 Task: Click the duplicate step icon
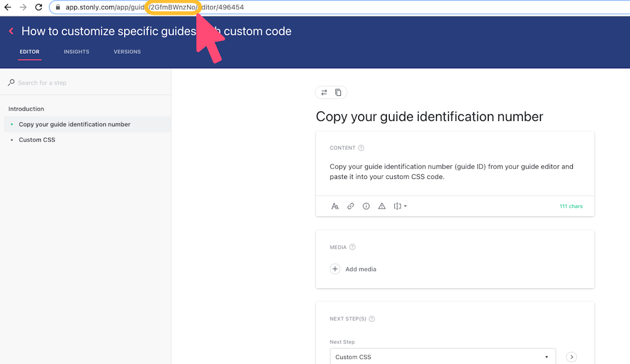(x=338, y=92)
